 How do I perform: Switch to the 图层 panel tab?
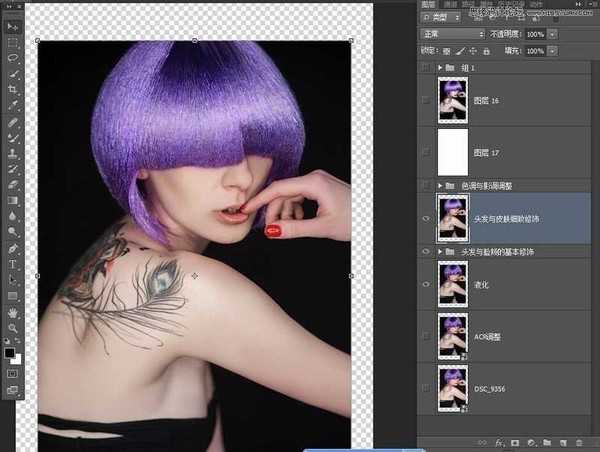[429, 4]
